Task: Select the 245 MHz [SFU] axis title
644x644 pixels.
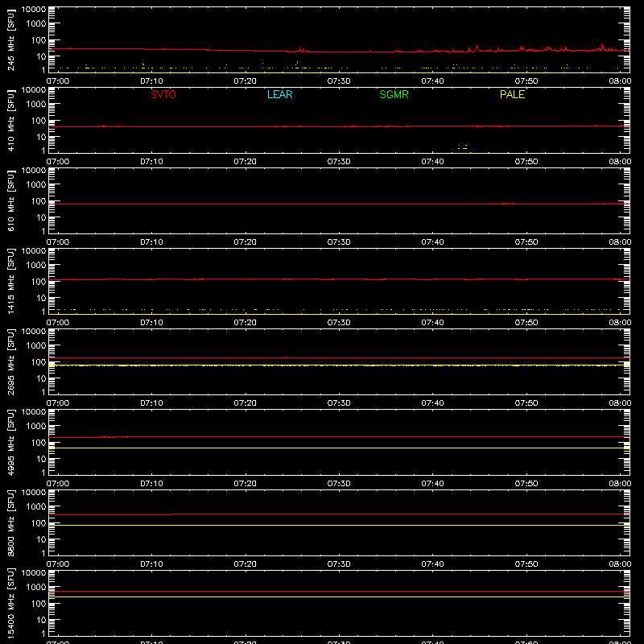Action: [x=10, y=40]
